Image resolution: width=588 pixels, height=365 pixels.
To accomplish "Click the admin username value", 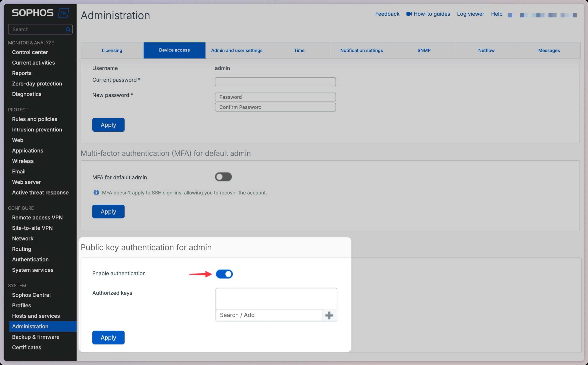I will 222,68.
